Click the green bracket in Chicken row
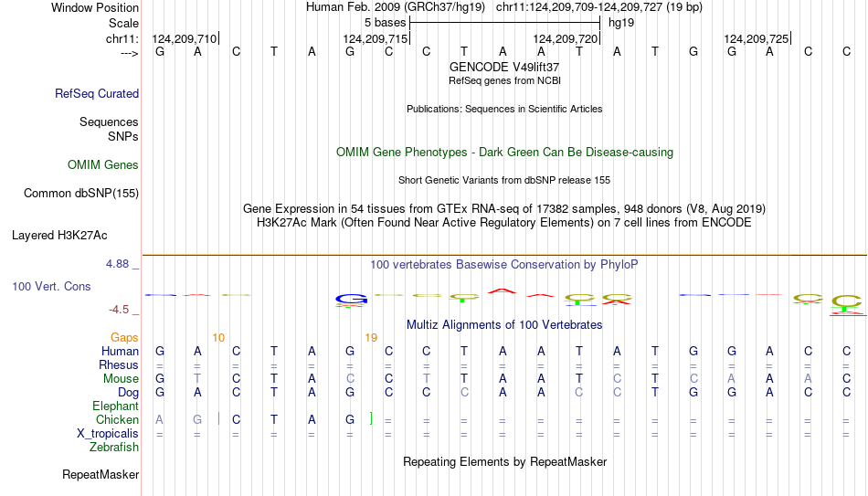The image size is (868, 496). (x=371, y=419)
